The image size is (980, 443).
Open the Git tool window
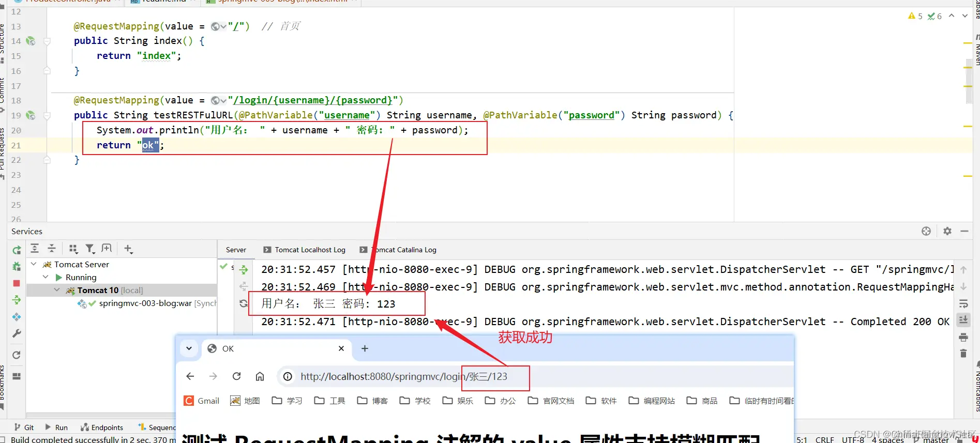point(24,427)
